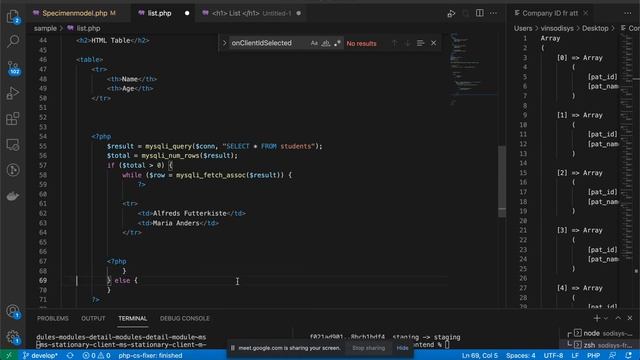The height and width of the screenshot is (360, 640).
Task: Add a new terminal with plus icon
Action: point(597,318)
